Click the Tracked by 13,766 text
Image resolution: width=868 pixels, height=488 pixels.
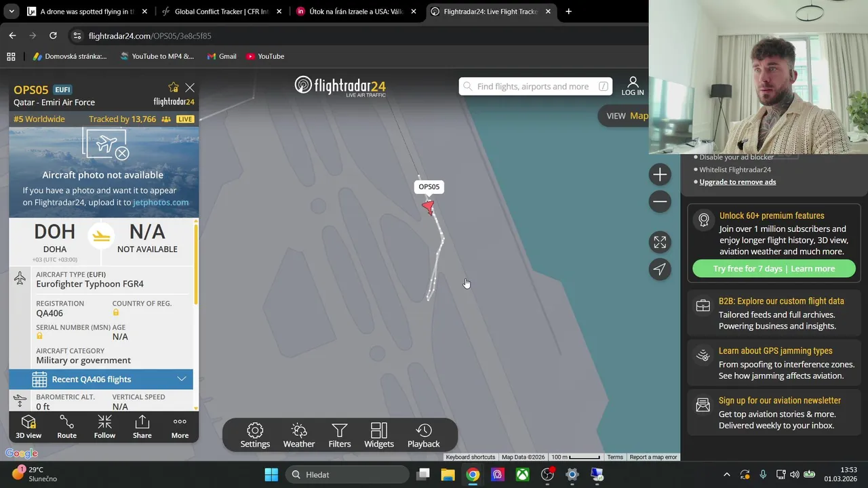[x=122, y=119]
